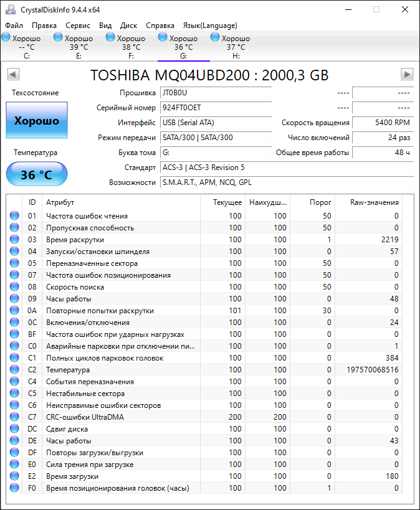Image resolution: width=420 pixels, height=510 pixels.
Task: Open the Файл menu
Action: click(x=14, y=26)
